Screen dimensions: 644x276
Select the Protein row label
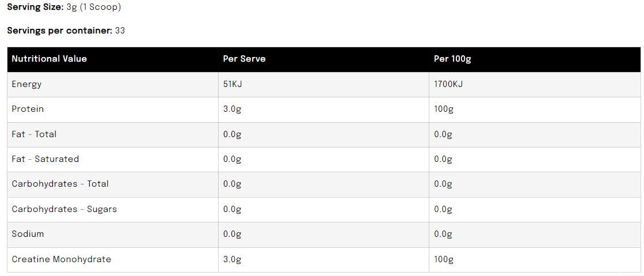click(x=28, y=109)
